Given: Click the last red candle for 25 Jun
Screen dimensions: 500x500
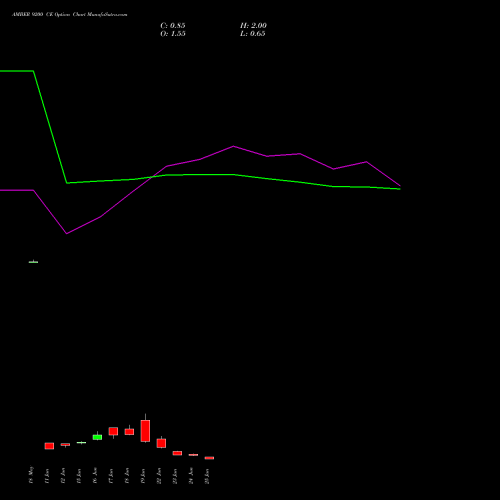Looking at the screenshot, I should (x=209, y=458).
